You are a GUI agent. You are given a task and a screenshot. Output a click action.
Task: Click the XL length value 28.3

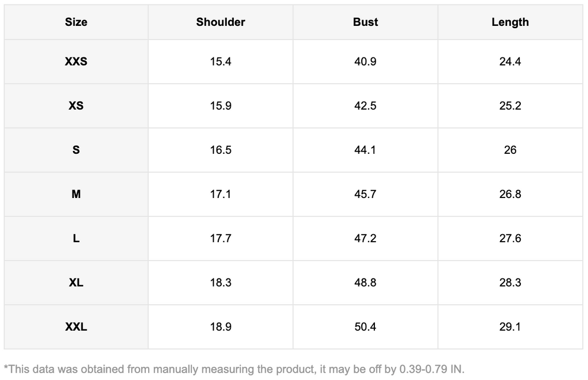(x=510, y=282)
